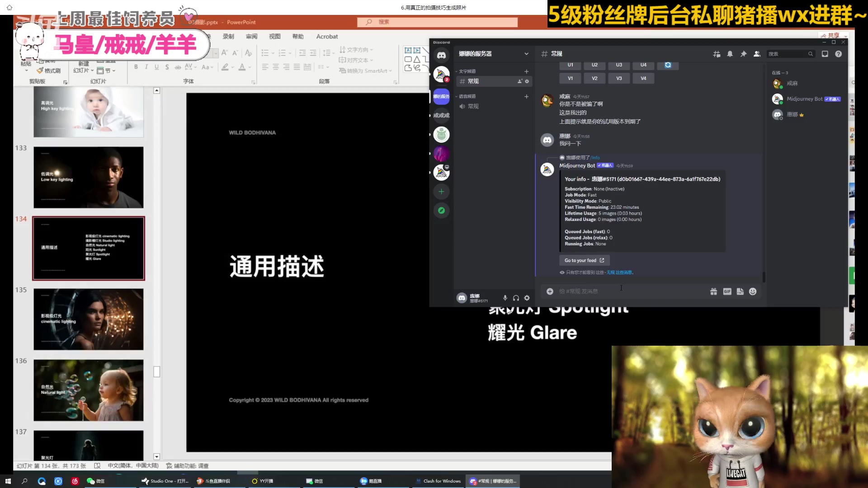Pin a message via the pin icon
This screenshot has width=868, height=488.
click(x=744, y=54)
